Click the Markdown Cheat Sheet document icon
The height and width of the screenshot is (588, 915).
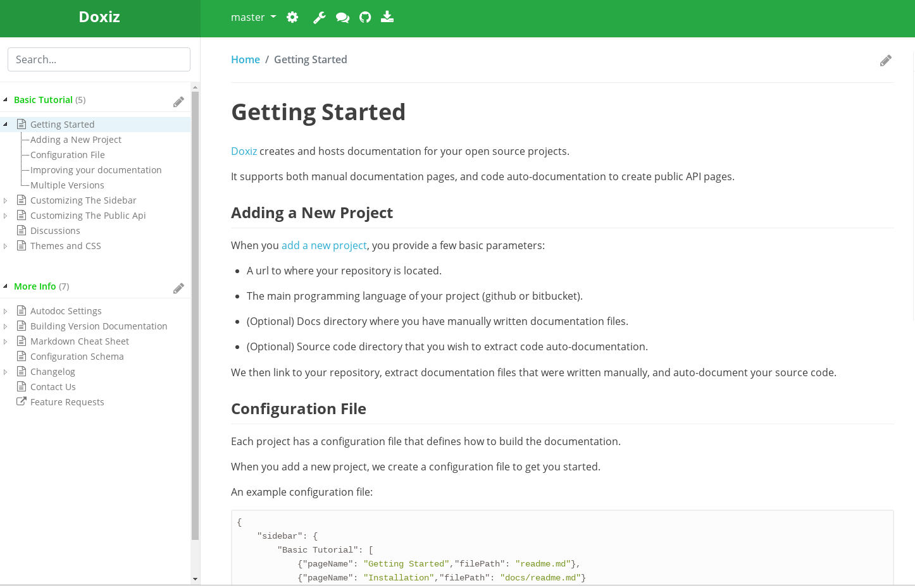(22, 341)
